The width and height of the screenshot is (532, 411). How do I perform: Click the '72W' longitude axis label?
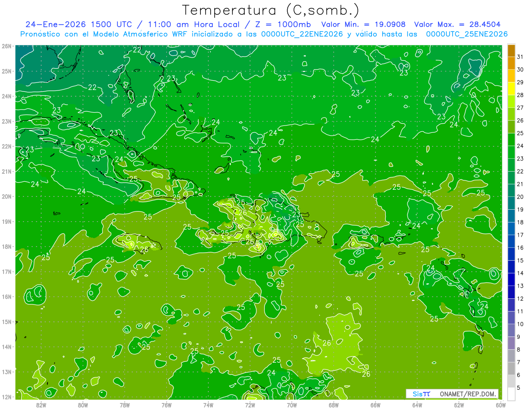click(250, 404)
